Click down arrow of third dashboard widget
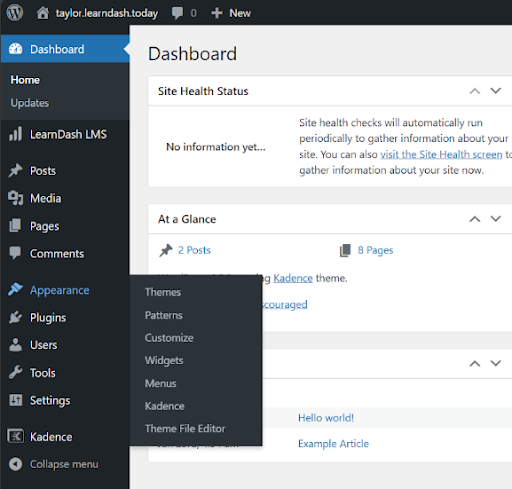The width and height of the screenshot is (512, 489). (496, 363)
